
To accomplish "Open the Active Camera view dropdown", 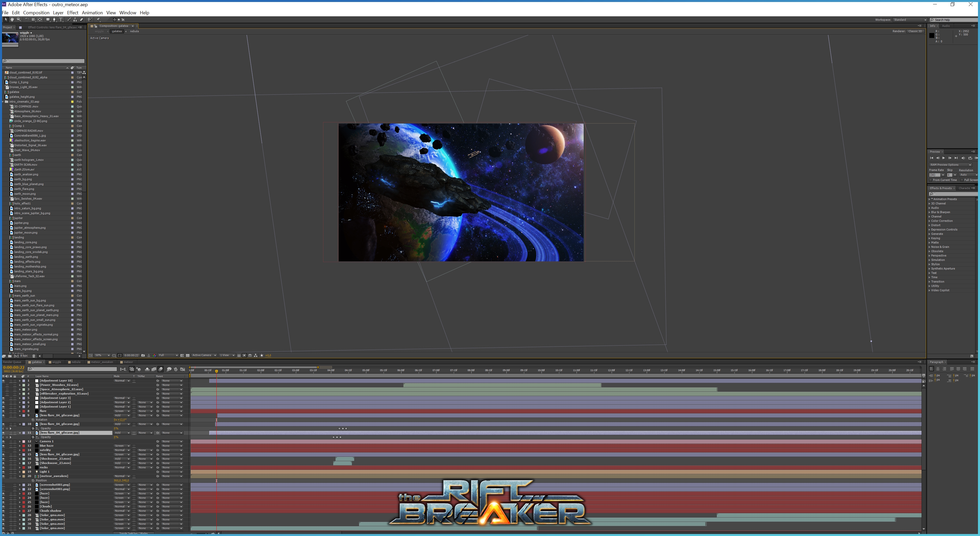I will (204, 355).
